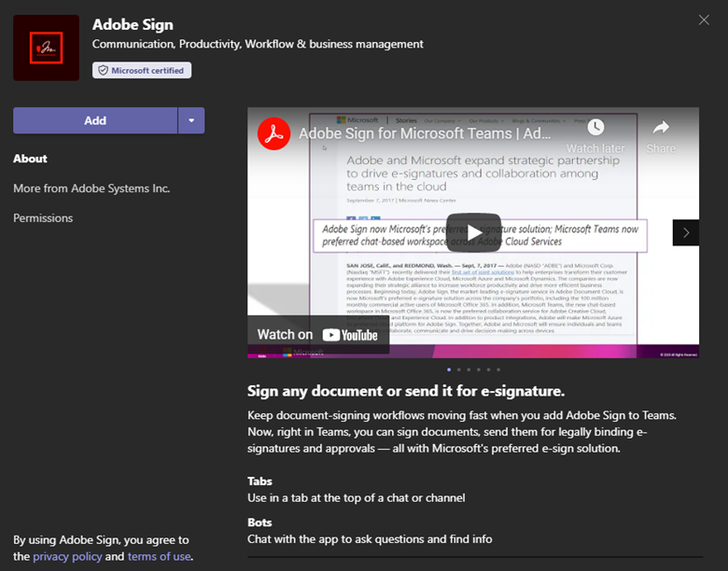Go to next carousel slide
Viewport: 728px width, 571px height.
[686, 232]
